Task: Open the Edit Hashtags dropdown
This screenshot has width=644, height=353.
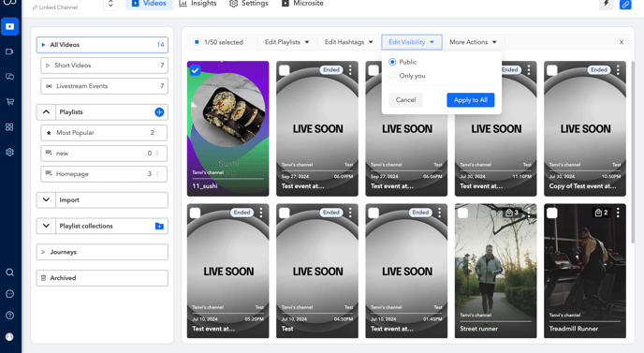Action: pos(349,42)
